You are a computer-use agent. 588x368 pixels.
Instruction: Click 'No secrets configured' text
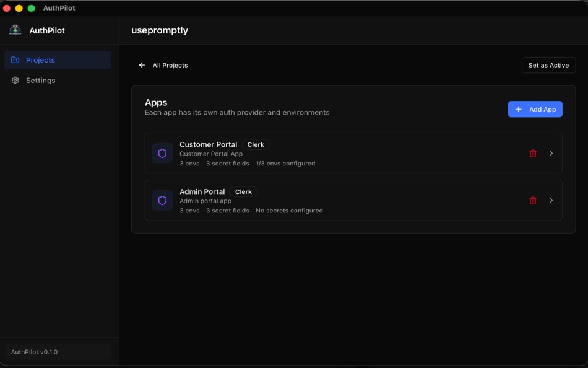click(289, 211)
